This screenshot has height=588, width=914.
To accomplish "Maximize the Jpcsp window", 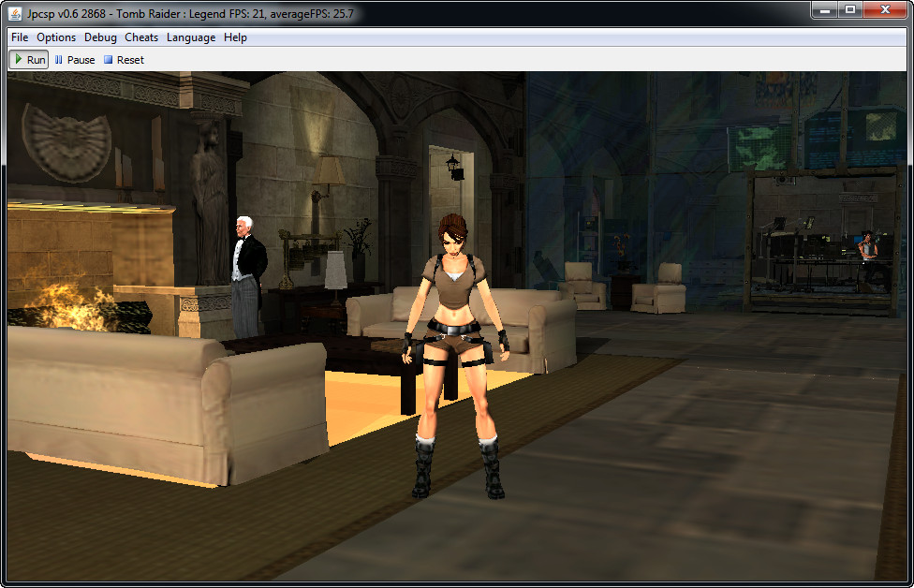I will (x=850, y=10).
